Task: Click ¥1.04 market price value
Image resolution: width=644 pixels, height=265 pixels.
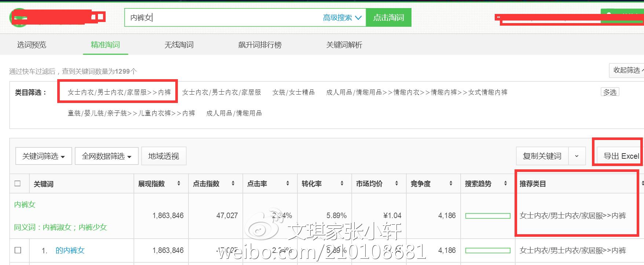Action: pyautogui.click(x=392, y=216)
